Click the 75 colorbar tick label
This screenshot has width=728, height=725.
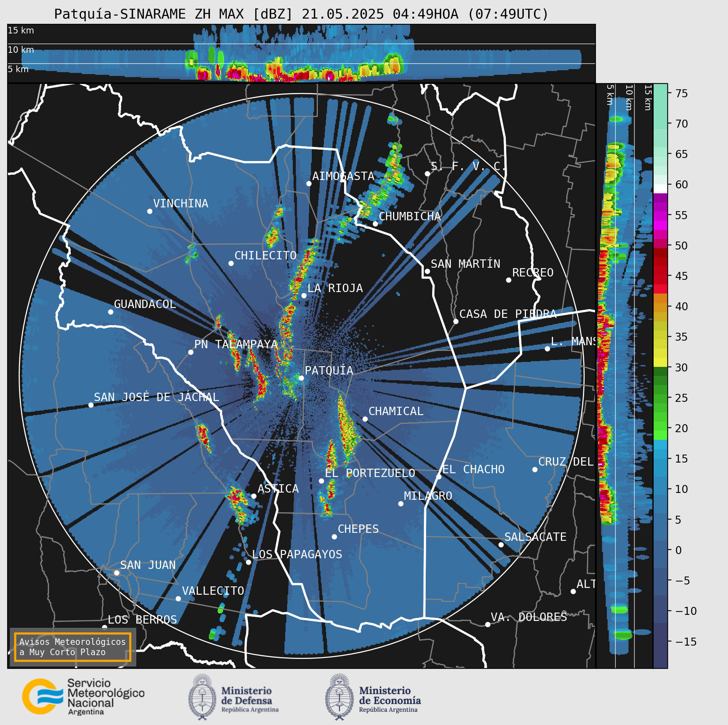click(x=682, y=93)
